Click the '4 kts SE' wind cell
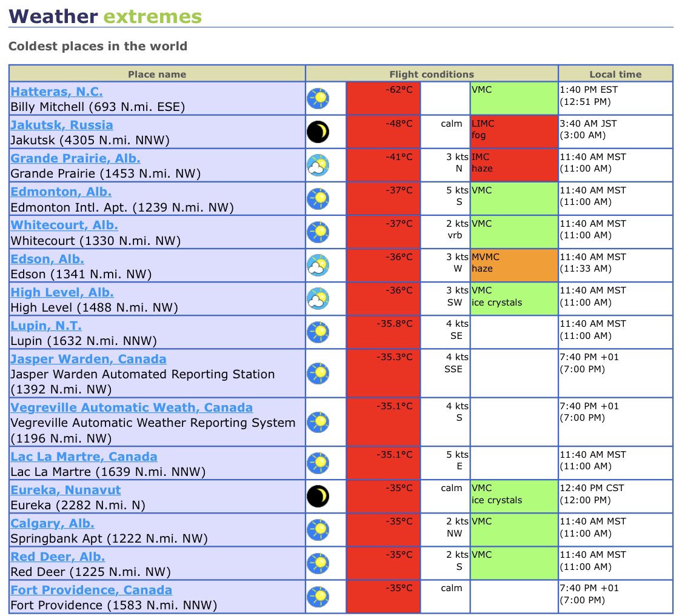 pyautogui.click(x=446, y=332)
